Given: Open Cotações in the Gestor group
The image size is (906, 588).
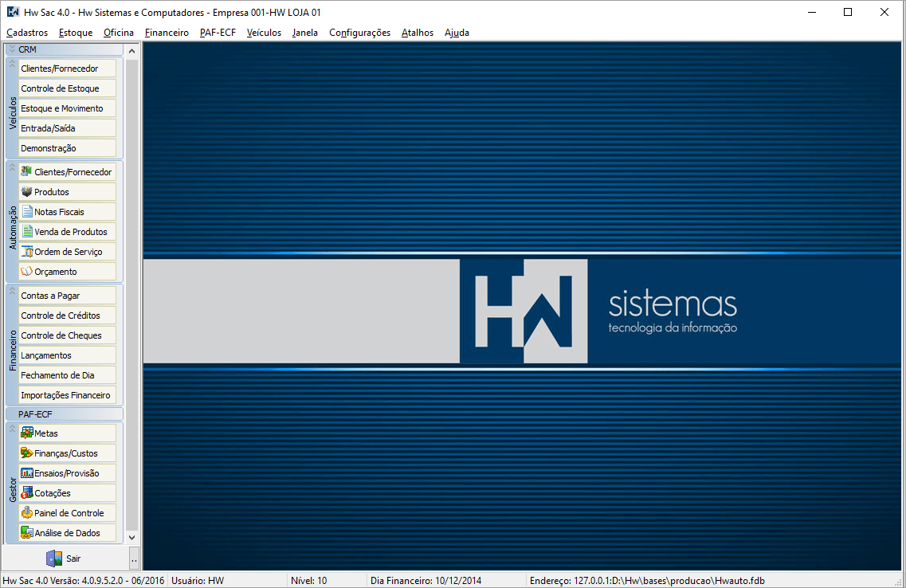Looking at the screenshot, I should coord(67,493).
